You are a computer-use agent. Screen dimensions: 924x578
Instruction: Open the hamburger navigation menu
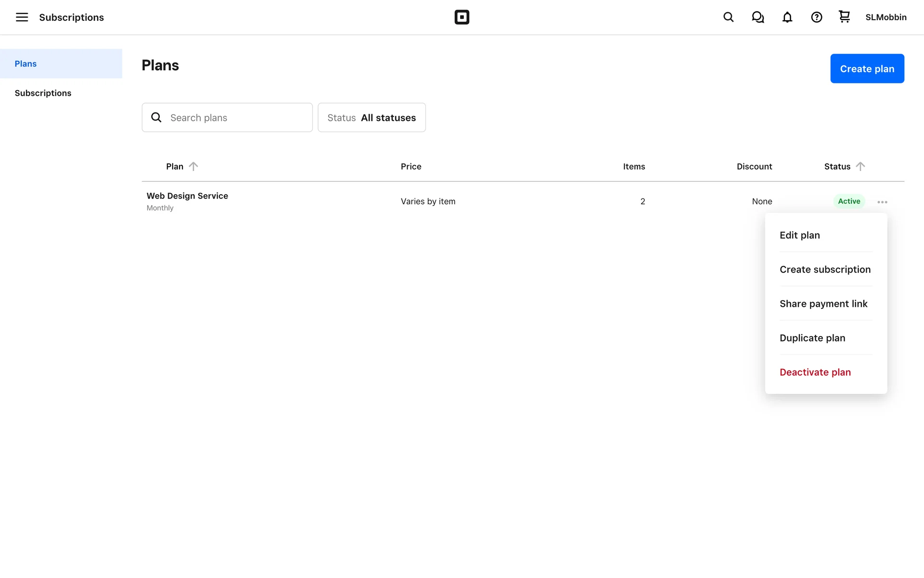(22, 17)
